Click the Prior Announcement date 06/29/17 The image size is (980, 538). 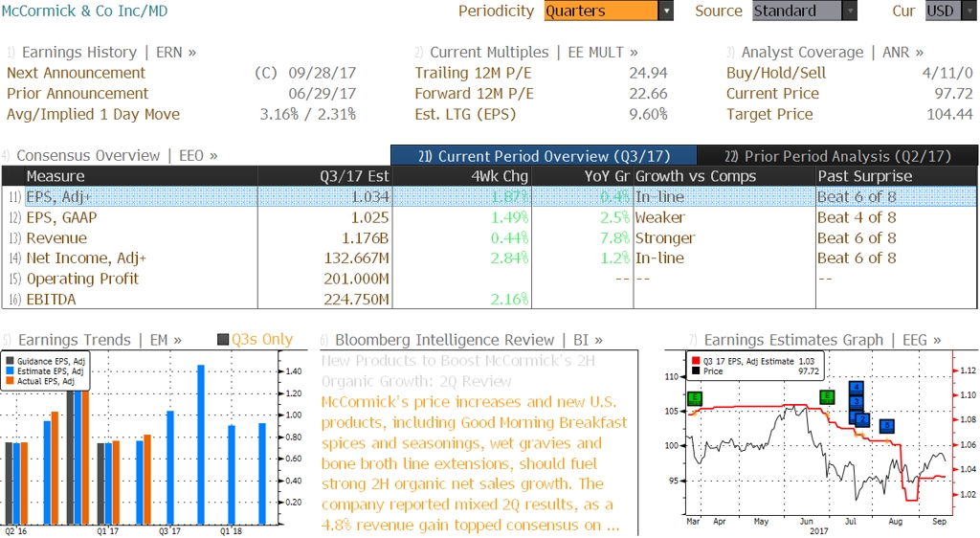(322, 94)
